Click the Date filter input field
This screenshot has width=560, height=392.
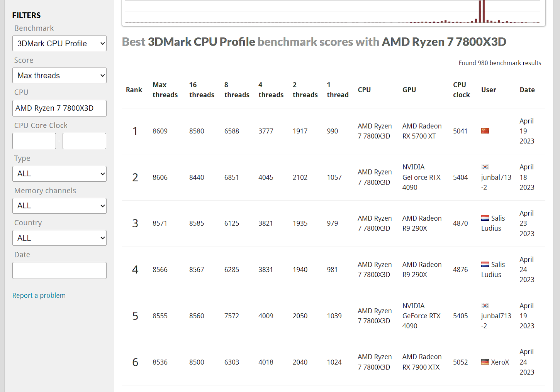(x=59, y=270)
